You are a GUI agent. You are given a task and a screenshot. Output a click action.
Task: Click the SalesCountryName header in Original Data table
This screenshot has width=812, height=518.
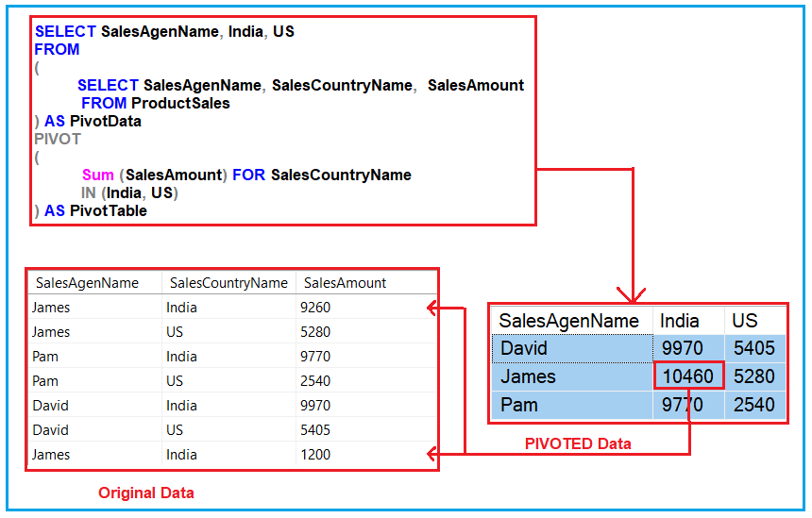228,283
